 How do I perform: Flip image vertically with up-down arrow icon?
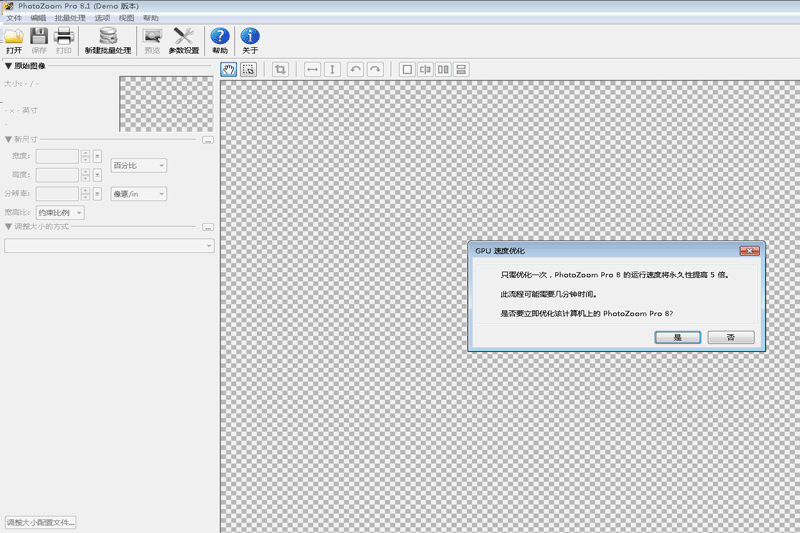[332, 69]
